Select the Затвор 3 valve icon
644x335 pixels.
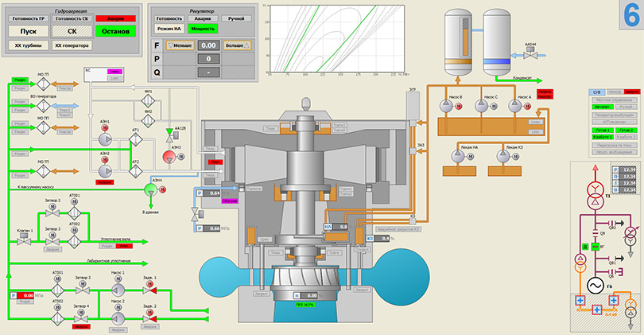[x=82, y=290]
